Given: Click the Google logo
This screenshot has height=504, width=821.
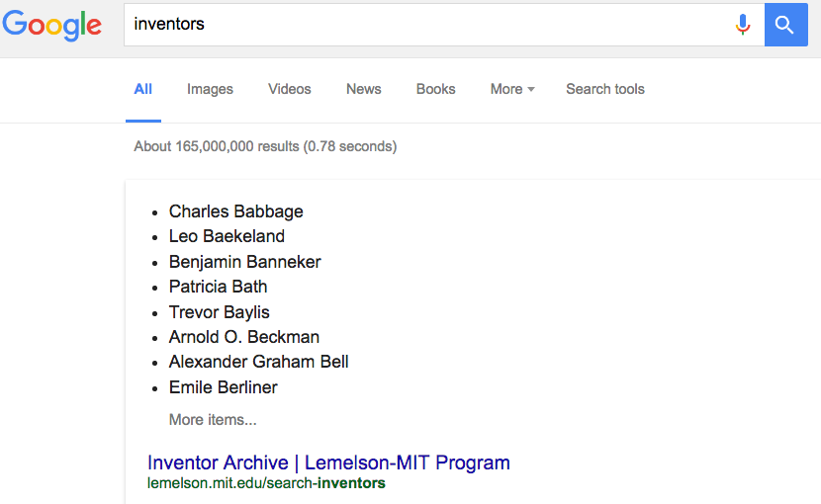Looking at the screenshot, I should (x=51, y=25).
